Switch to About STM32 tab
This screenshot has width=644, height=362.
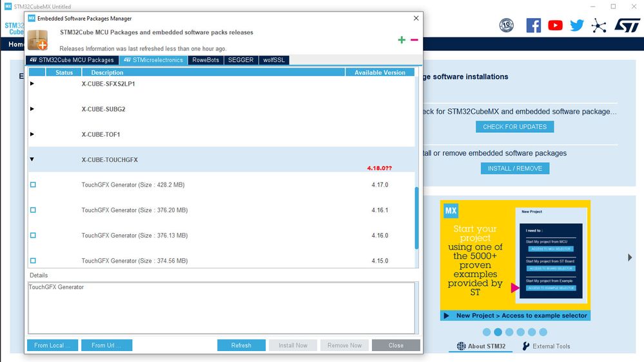pos(481,346)
